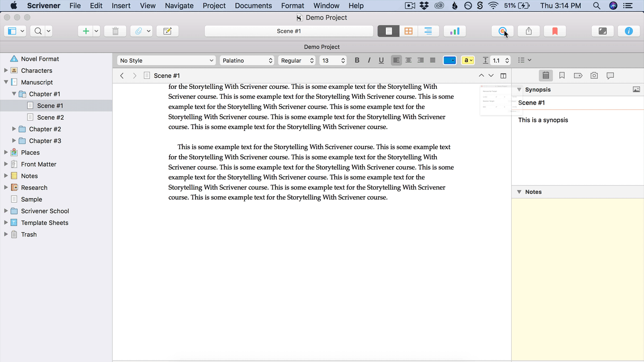644x362 pixels.
Task: Open Spotlight search in menu bar
Action: pyautogui.click(x=597, y=6)
